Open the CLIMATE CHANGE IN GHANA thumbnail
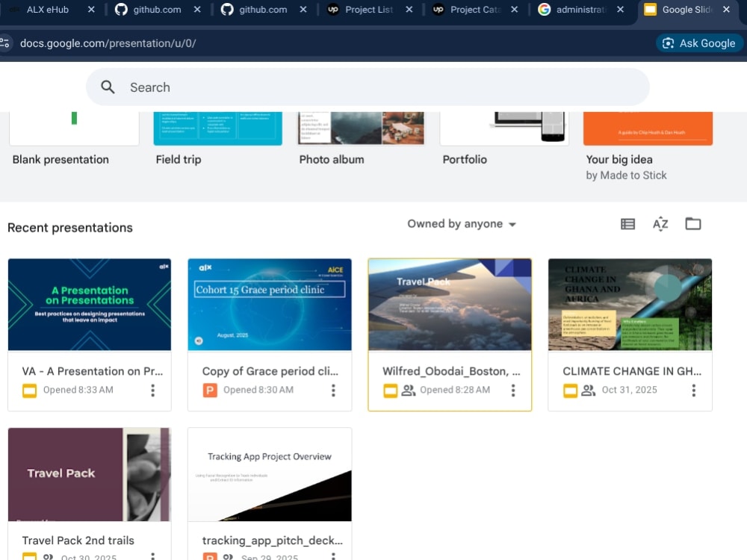This screenshot has height=560, width=747. pos(630,305)
